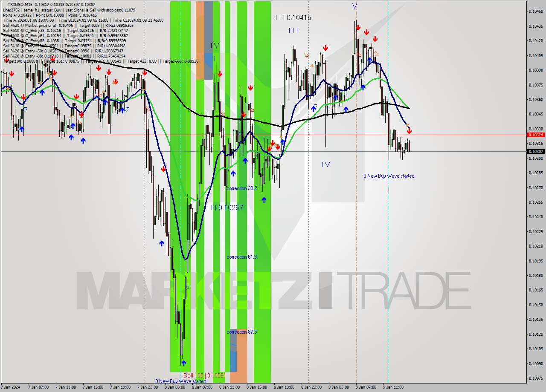Click the 'Sell %10 @ C_Entry38' line
The height and width of the screenshot is (392, 546).
pyautogui.click(x=65, y=30)
